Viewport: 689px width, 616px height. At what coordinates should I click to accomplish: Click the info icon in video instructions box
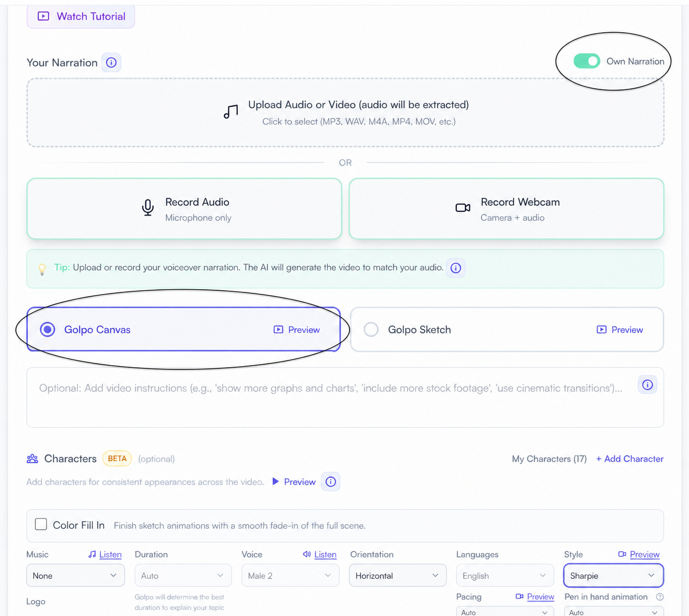point(647,385)
